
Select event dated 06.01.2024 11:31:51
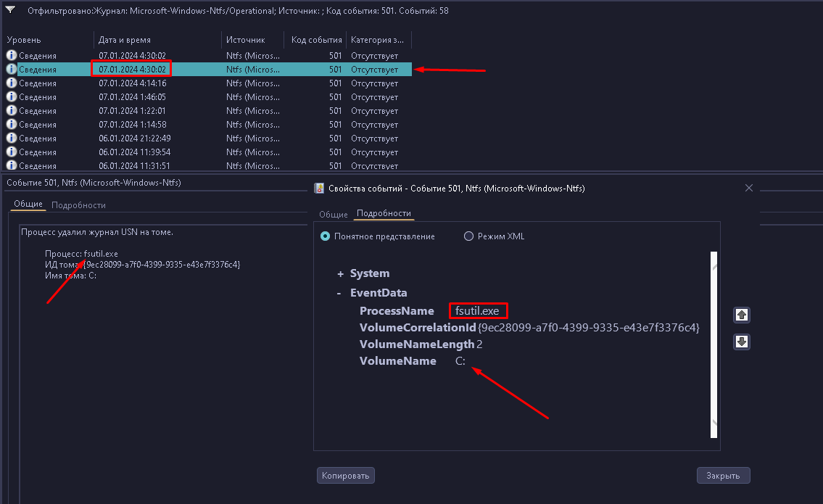[208, 165]
